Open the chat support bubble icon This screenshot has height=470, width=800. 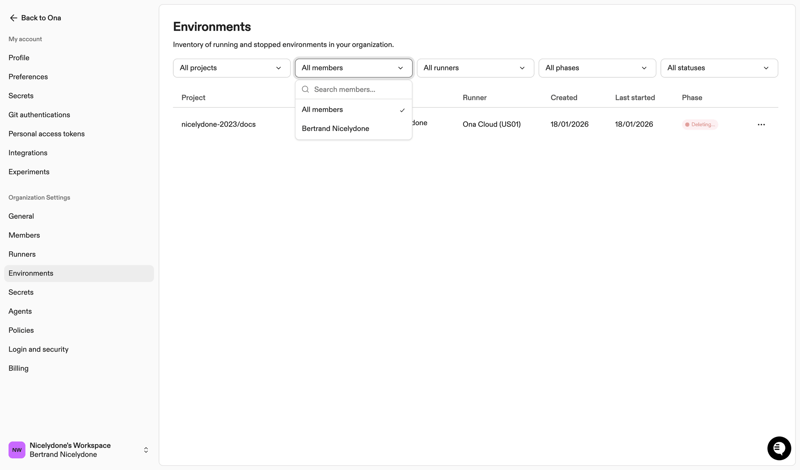779,448
